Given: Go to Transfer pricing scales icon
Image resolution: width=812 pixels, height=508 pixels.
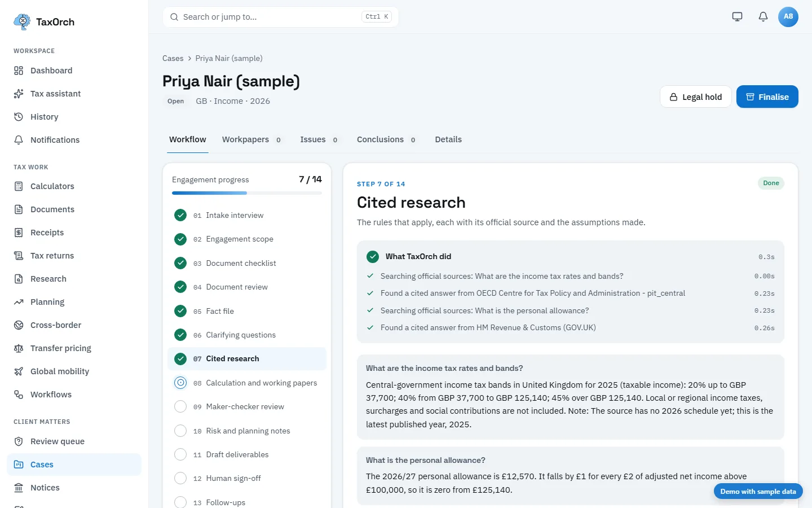Looking at the screenshot, I should coord(19,348).
